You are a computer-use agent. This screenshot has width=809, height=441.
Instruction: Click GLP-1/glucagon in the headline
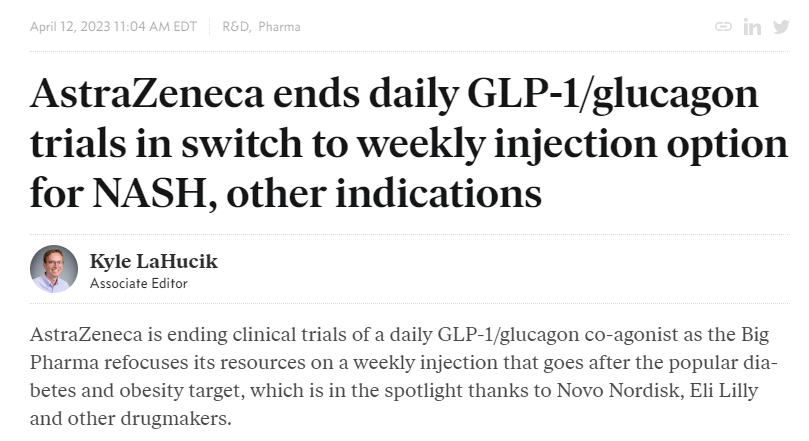[x=612, y=96]
